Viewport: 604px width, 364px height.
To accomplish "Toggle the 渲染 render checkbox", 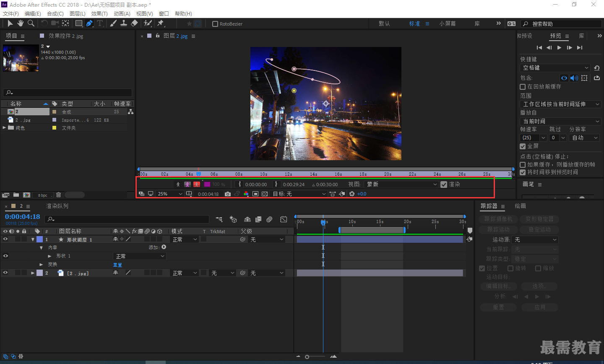I will coord(444,184).
